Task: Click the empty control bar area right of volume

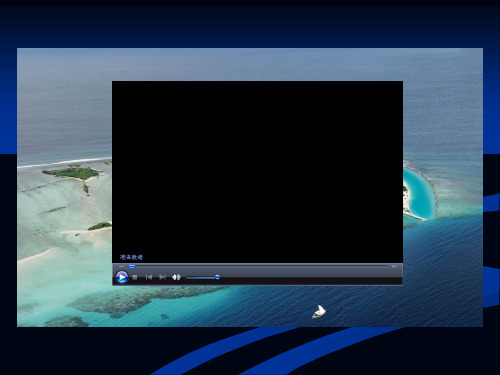Action: click(310, 277)
